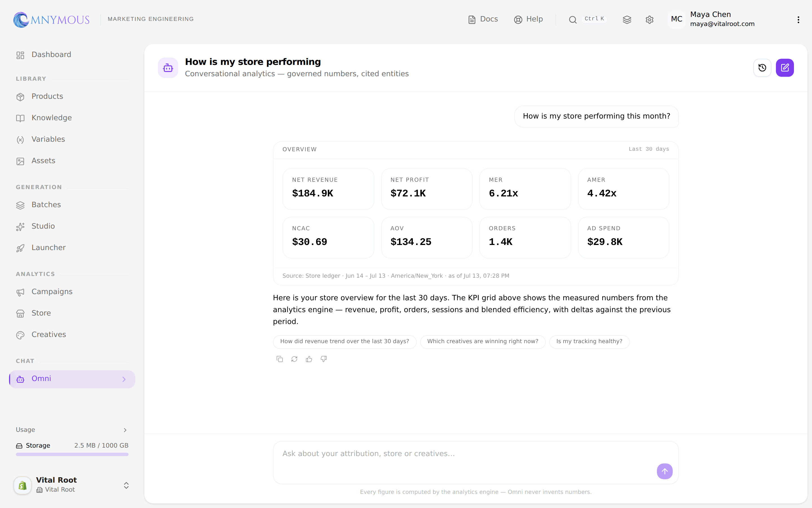
Task: Select the Omni chat robot icon
Action: 21,379
